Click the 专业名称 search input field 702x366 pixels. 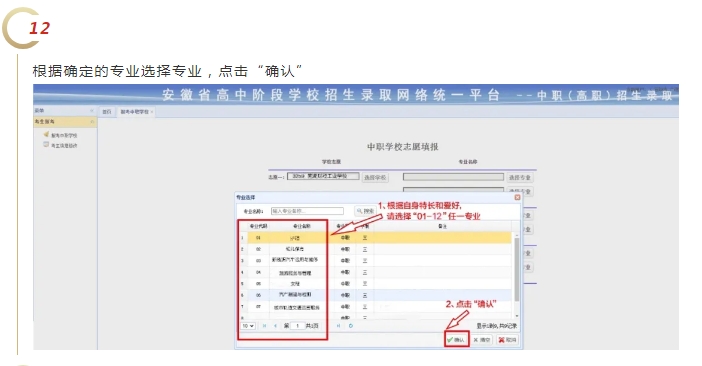coord(307,211)
